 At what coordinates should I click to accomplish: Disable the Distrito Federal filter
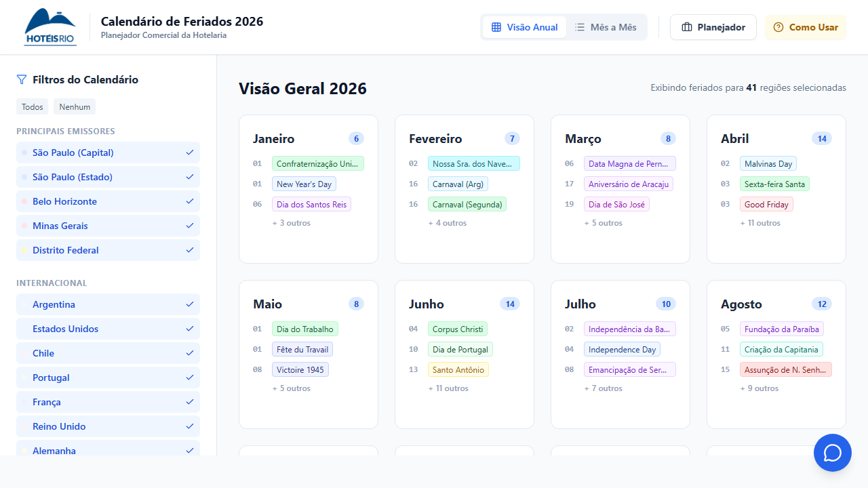pyautogui.click(x=108, y=250)
